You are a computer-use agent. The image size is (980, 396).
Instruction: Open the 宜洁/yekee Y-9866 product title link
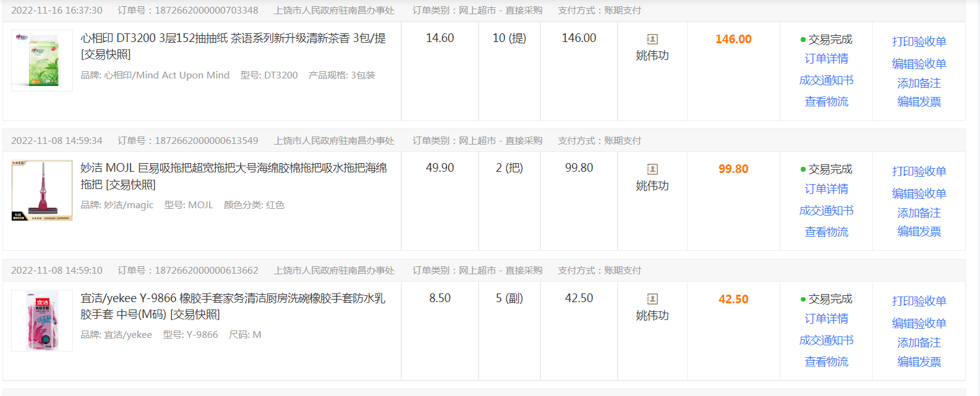pos(232,306)
